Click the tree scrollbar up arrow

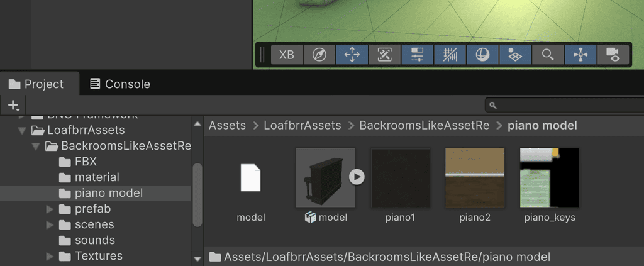(x=197, y=123)
